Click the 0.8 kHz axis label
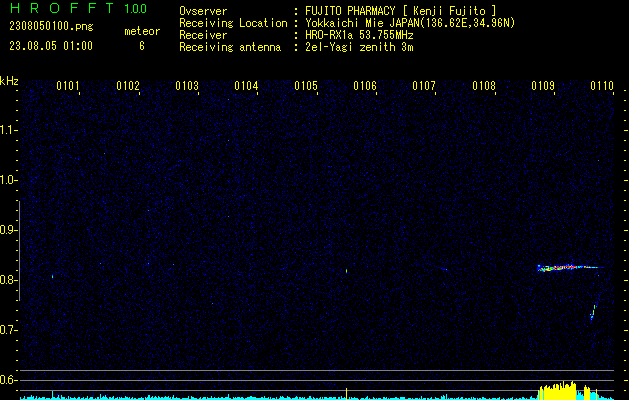The image size is (629, 400). tap(8, 280)
